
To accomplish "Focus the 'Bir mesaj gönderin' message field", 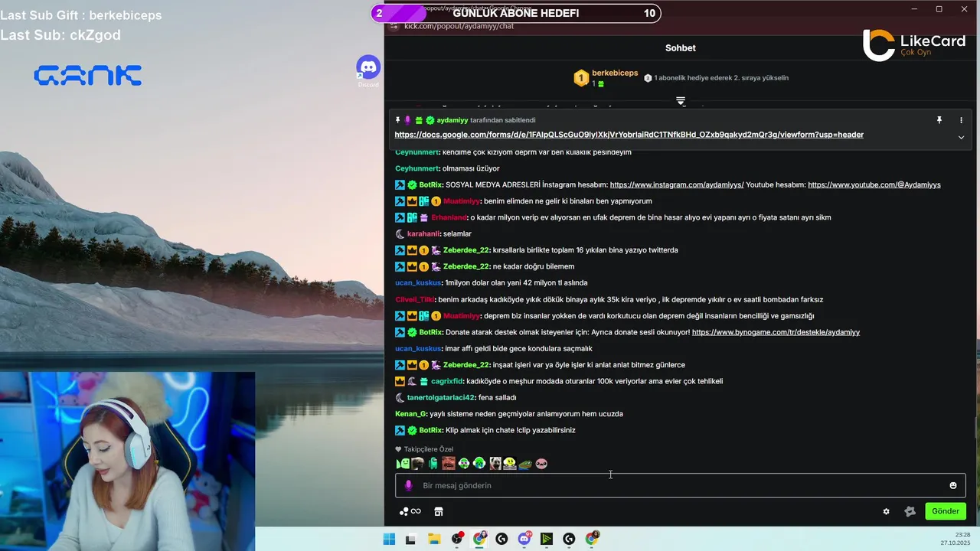I will point(680,485).
